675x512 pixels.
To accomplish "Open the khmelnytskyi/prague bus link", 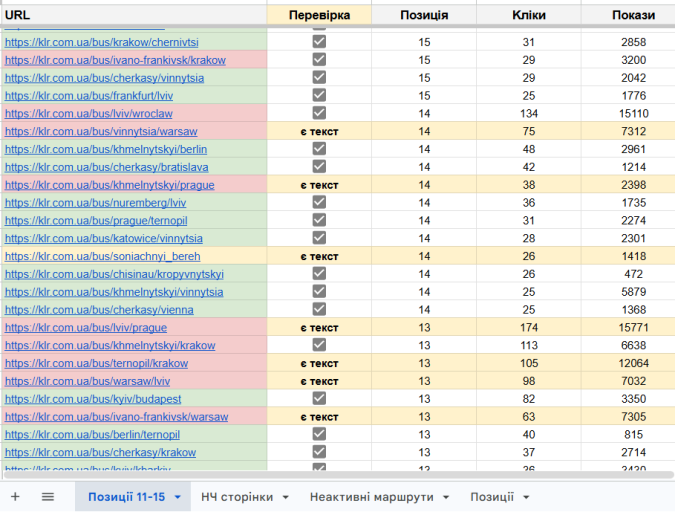I will click(x=109, y=185).
